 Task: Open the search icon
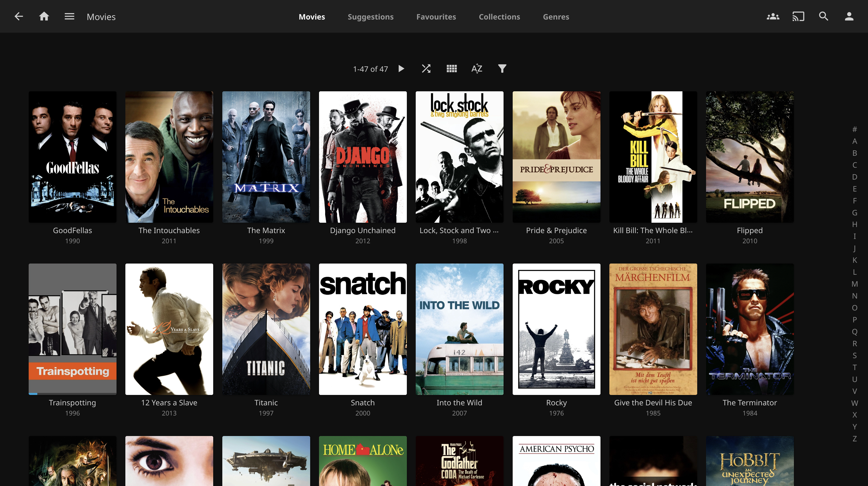[823, 16]
